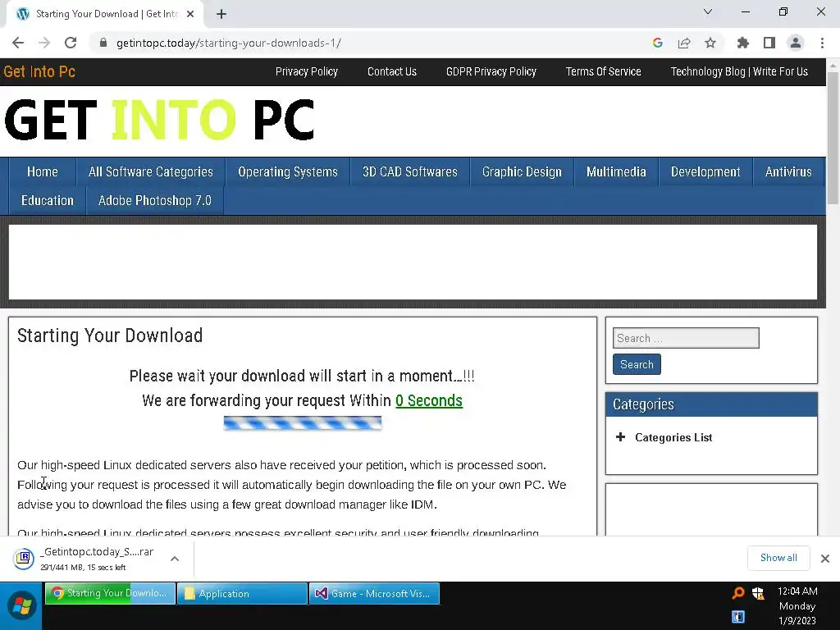Close the downloads bar

tap(825, 558)
